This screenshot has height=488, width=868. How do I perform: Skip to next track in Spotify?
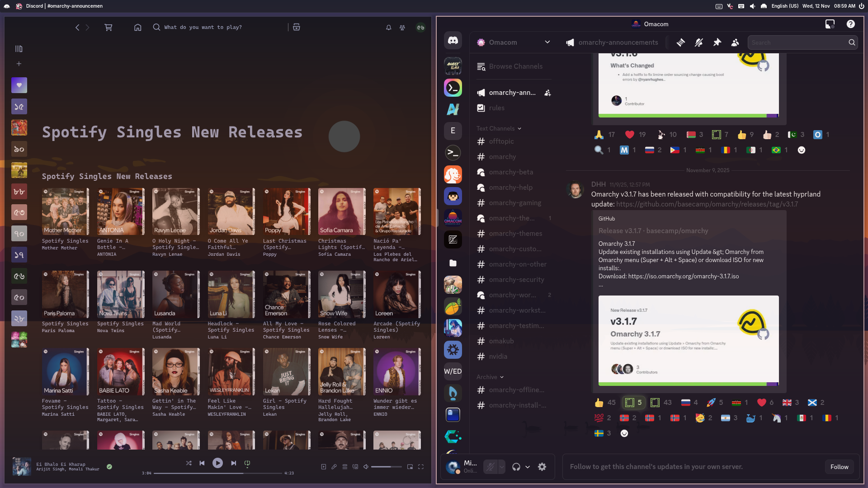pos(234,463)
